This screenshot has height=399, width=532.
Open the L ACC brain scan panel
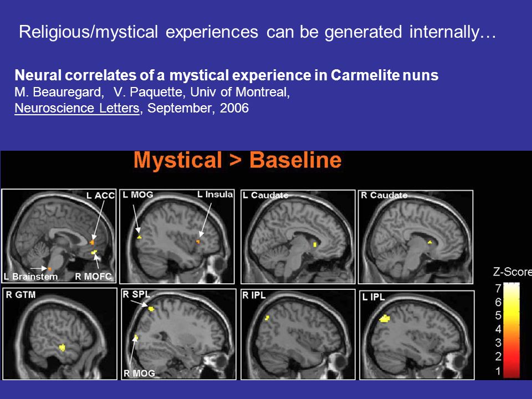(x=59, y=236)
